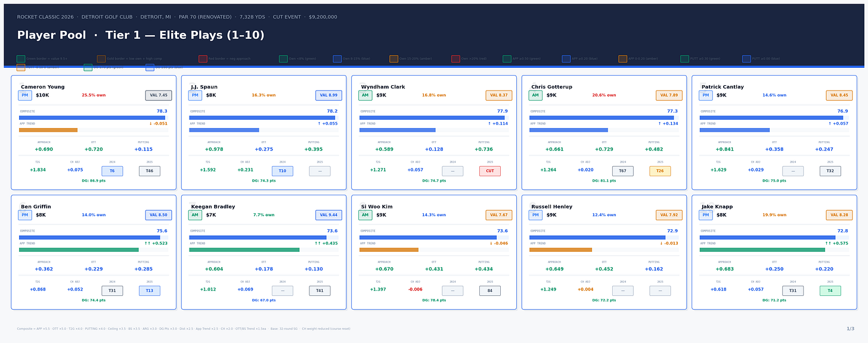This screenshot has width=868, height=343.
Task: Select the CUT badge on Wyndham Clark's card
Action: click(x=490, y=171)
